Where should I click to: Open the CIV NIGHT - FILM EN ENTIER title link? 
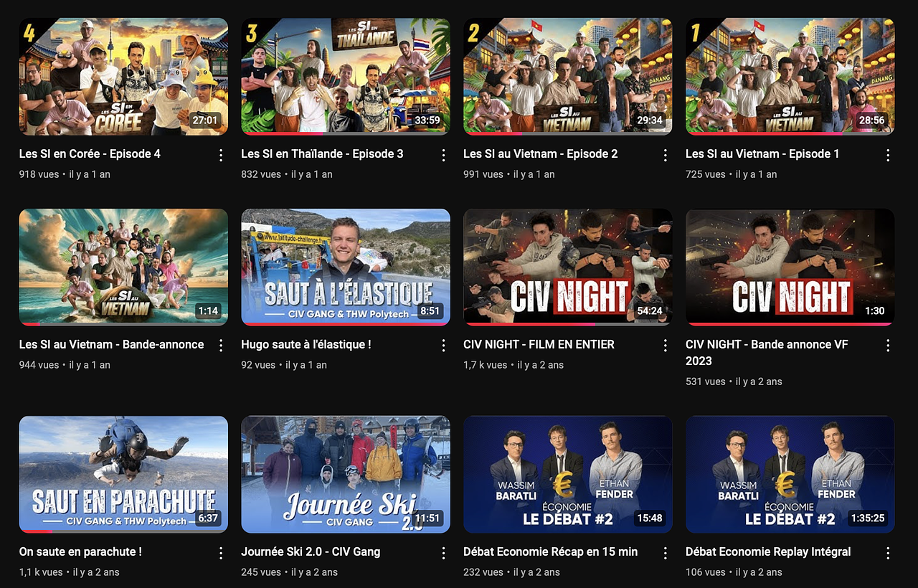[539, 344]
